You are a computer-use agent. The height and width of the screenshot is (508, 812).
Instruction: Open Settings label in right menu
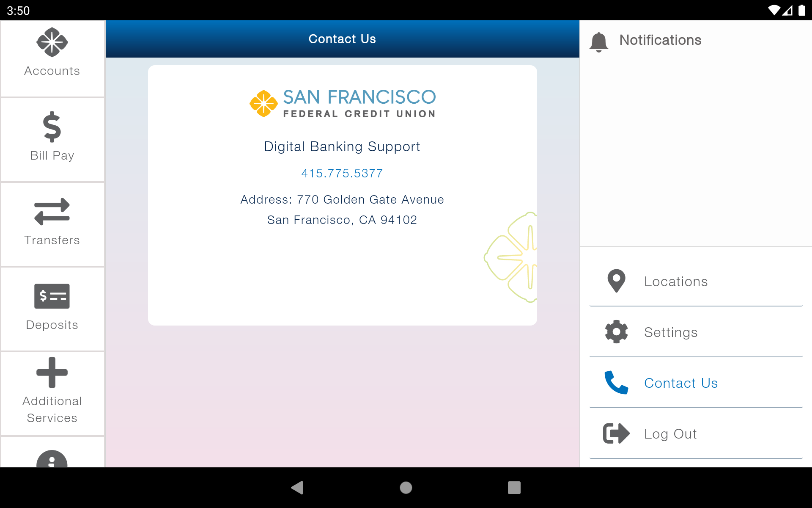point(671,333)
